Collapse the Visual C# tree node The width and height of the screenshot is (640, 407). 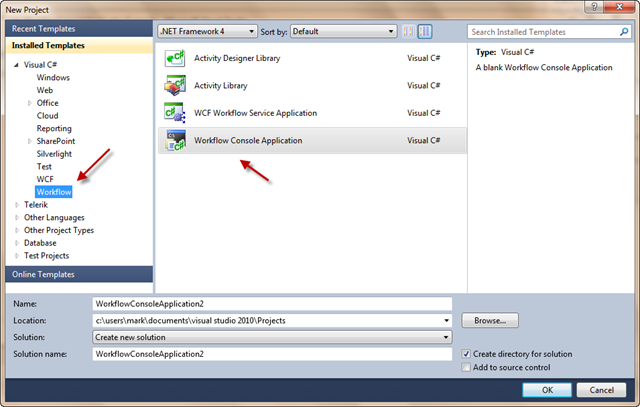[16, 65]
